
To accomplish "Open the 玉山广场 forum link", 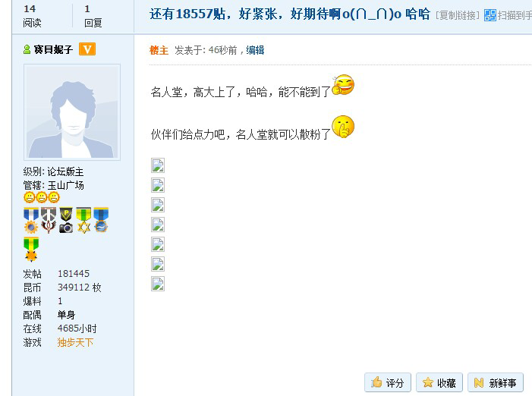I will pyautogui.click(x=66, y=185).
